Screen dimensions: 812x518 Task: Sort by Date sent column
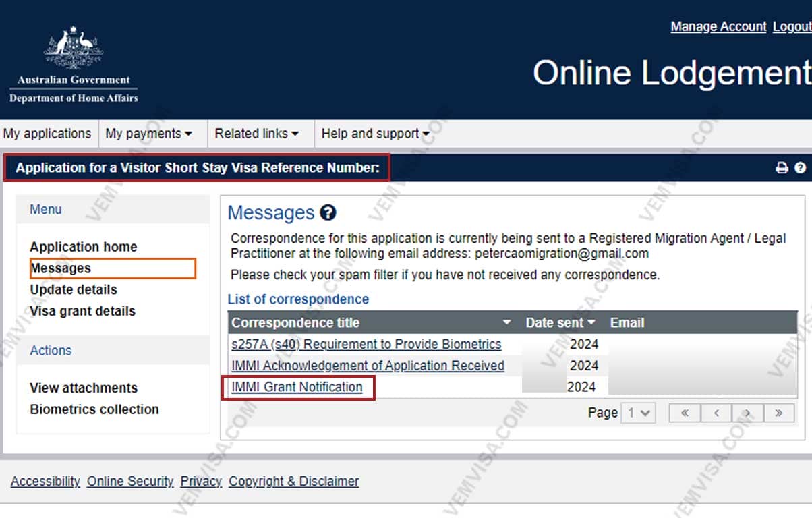[560, 323]
